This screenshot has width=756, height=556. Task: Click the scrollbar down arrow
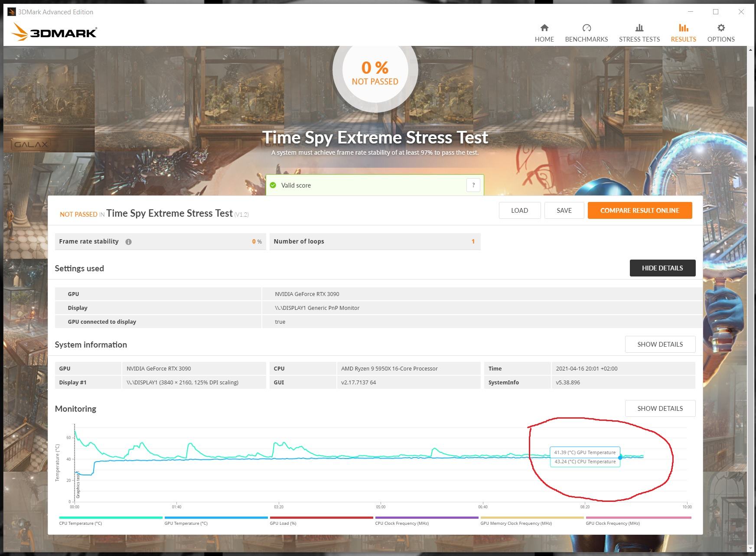(x=751, y=549)
